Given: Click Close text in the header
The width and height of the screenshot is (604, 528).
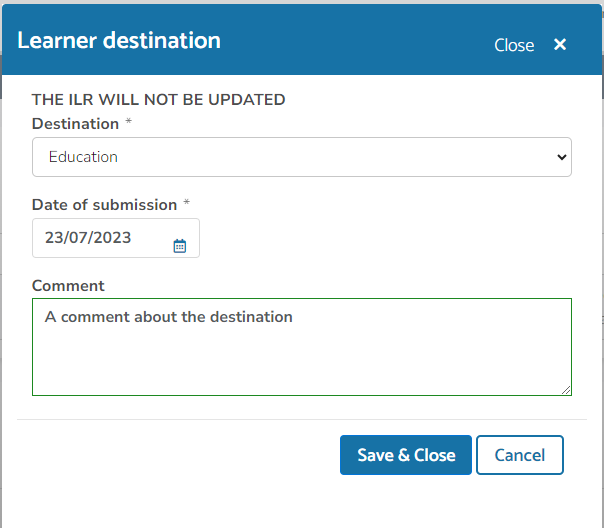Looking at the screenshot, I should coord(514,45).
